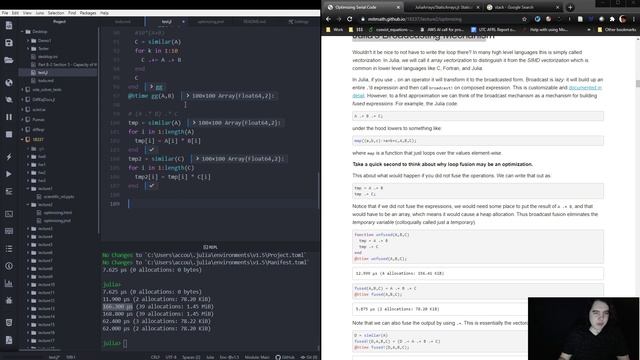Collapse the Desktop folder in project tree
The width and height of the screenshot is (640, 360).
point(22,31)
